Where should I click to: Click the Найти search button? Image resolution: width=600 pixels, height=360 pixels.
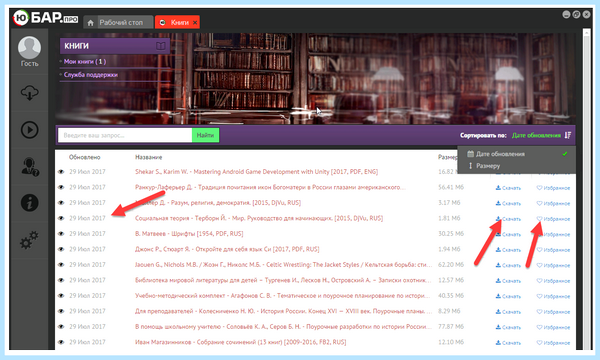(x=205, y=135)
